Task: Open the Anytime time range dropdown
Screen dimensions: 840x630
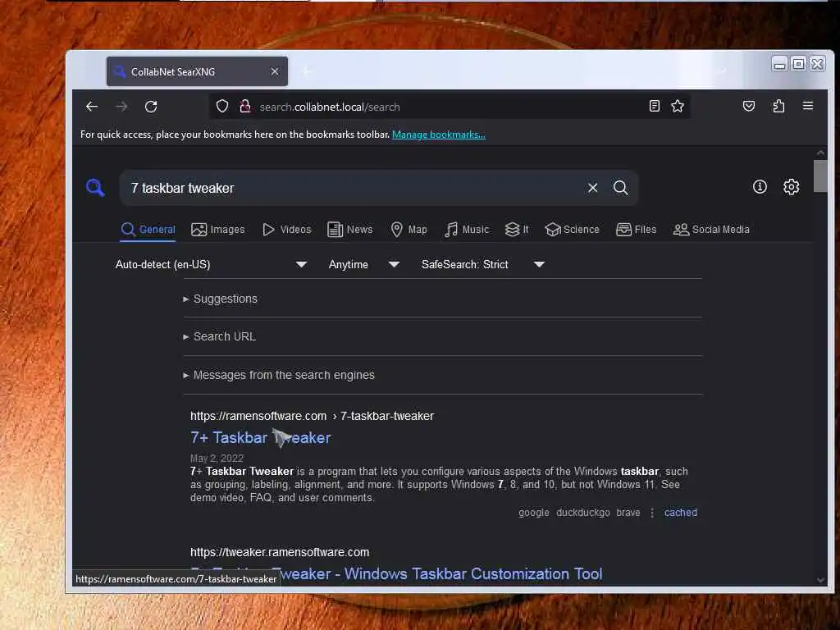Action: (364, 264)
